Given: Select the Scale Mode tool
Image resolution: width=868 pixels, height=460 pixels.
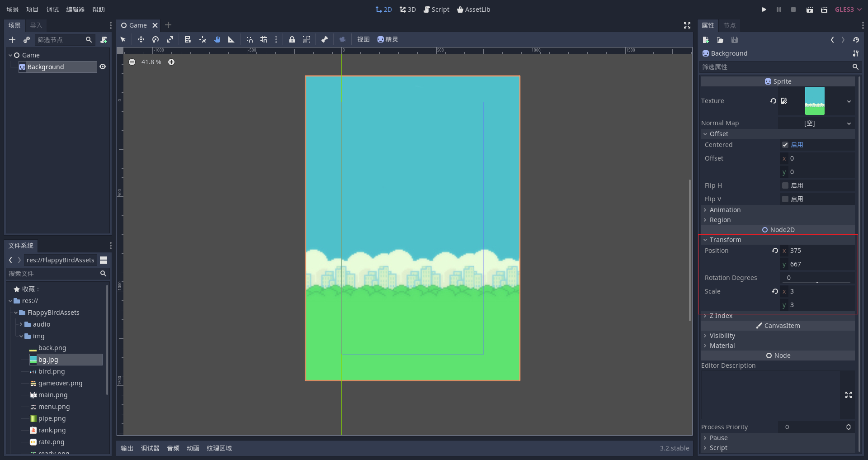Looking at the screenshot, I should 170,39.
